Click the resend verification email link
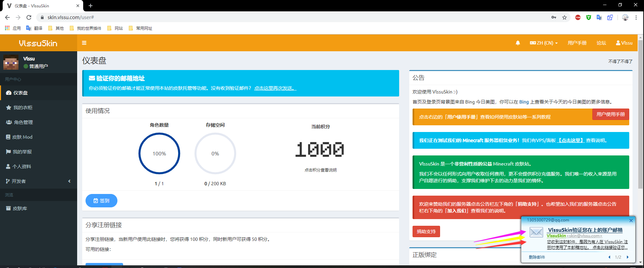Screen dimensions: 644x268 pos(275,88)
